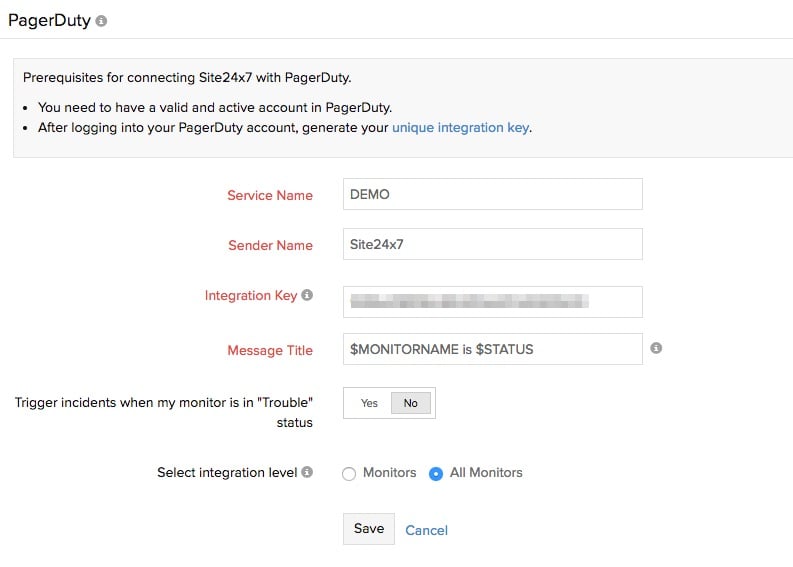Click the red Integration Key label text

click(251, 296)
